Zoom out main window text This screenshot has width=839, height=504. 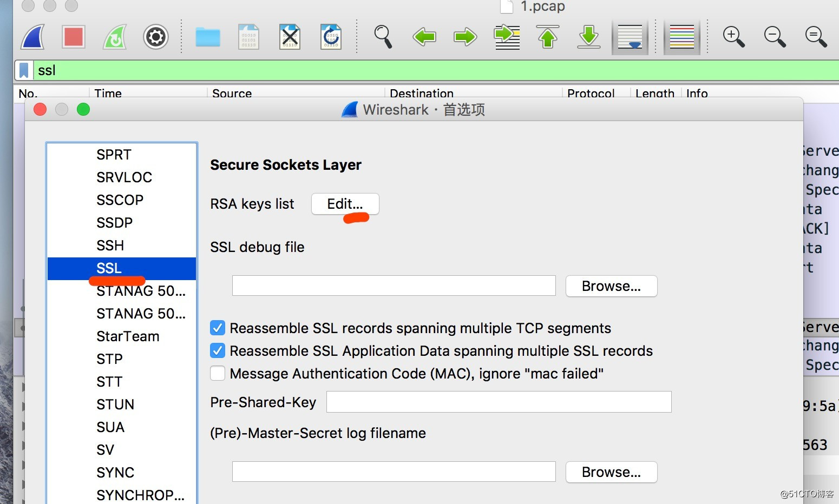pyautogui.click(x=775, y=37)
